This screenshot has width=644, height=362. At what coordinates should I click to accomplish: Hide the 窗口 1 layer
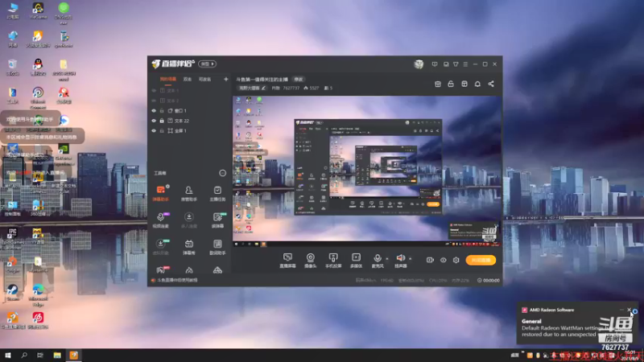pos(154,111)
